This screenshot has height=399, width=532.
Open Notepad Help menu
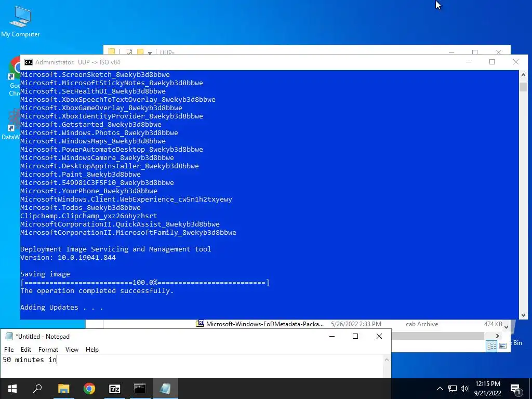[x=92, y=350]
